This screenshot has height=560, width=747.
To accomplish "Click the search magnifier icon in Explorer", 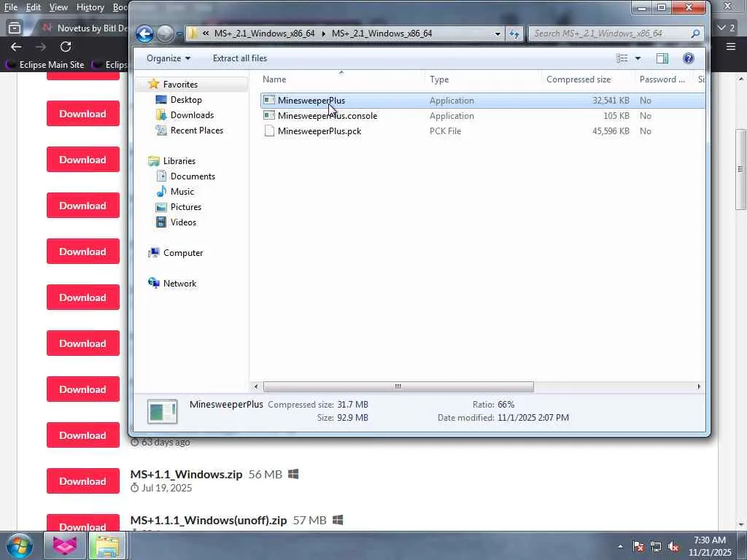I will [695, 34].
